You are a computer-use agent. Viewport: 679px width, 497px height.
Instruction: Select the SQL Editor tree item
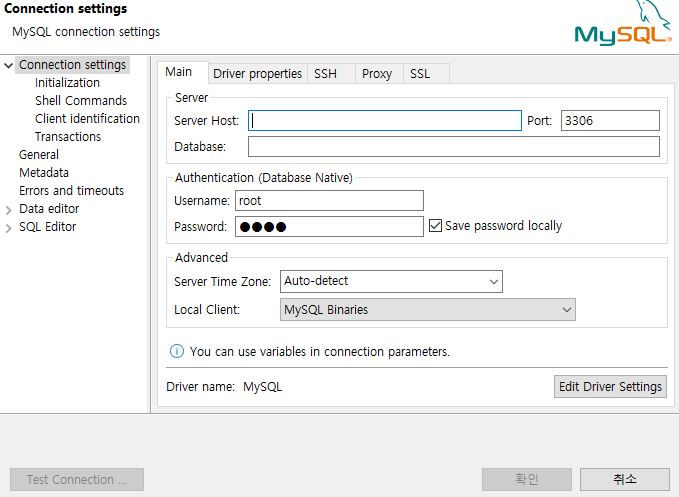click(48, 227)
